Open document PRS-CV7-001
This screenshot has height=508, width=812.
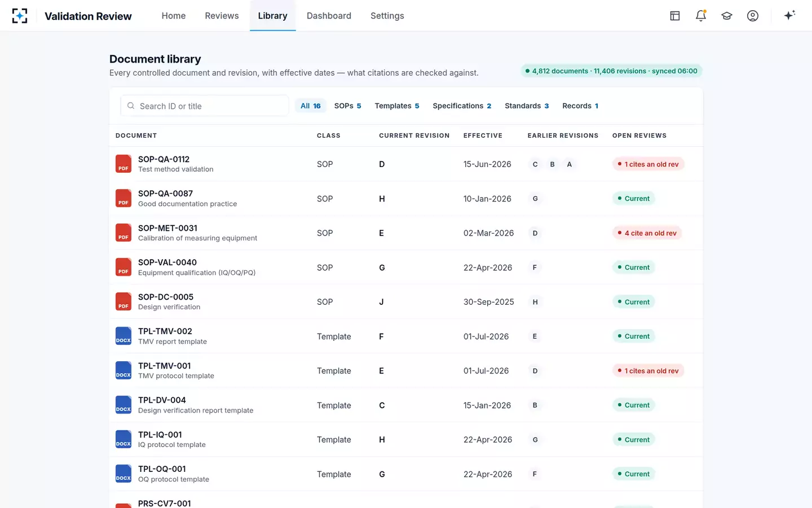165,503
